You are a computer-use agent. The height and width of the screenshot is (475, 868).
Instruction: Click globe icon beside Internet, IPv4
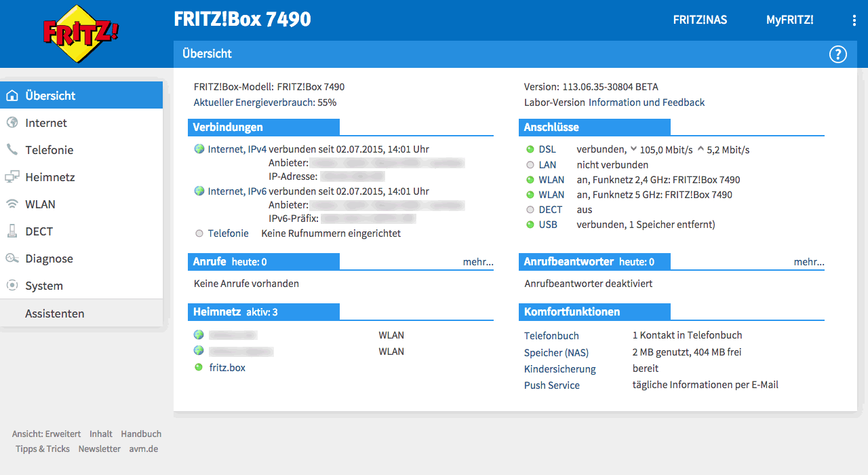point(199,149)
